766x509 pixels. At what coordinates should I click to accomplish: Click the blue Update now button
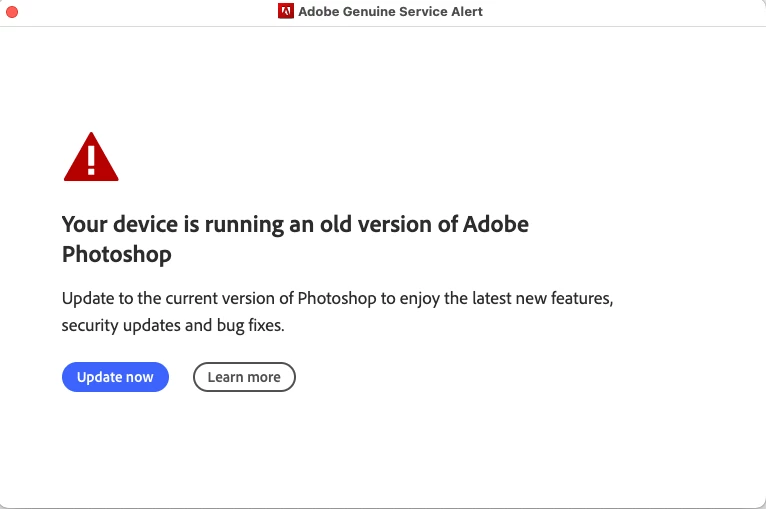tap(115, 377)
